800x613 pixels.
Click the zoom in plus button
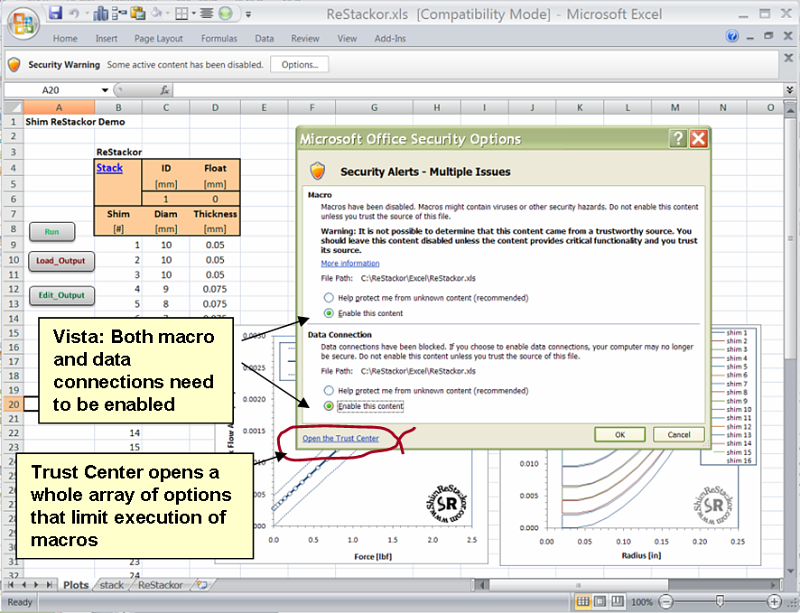(773, 602)
